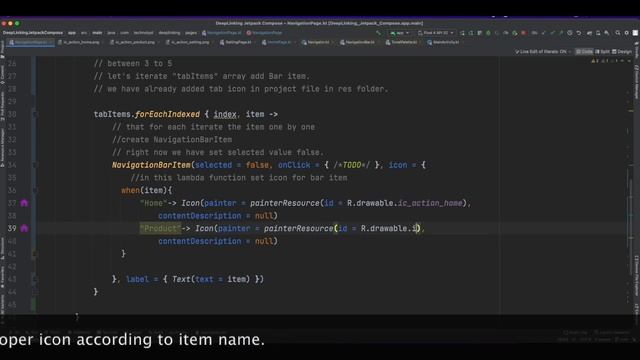Toggle Live Edit of literals ON dropdown
This screenshot has height=360, width=640.
coord(543,51)
